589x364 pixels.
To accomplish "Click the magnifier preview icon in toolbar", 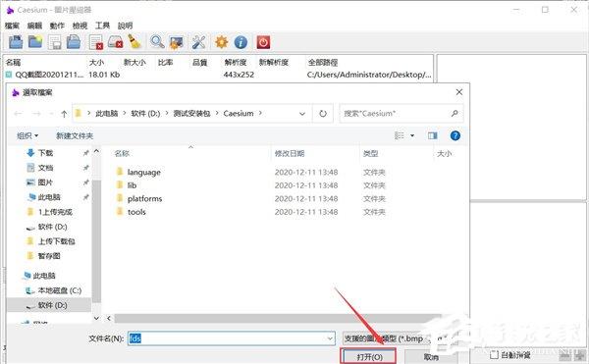I will point(157,42).
